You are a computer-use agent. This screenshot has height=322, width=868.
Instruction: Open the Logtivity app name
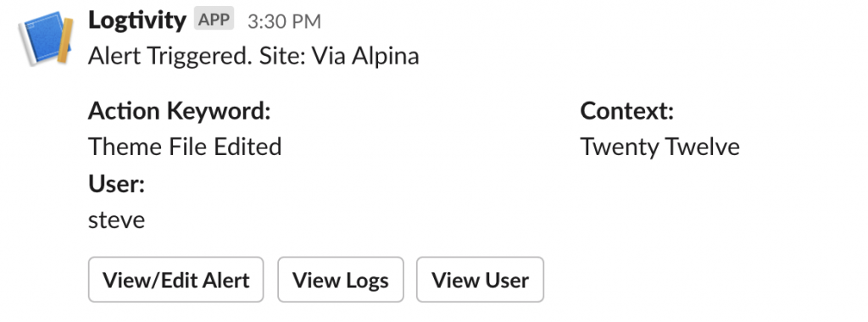(x=136, y=21)
